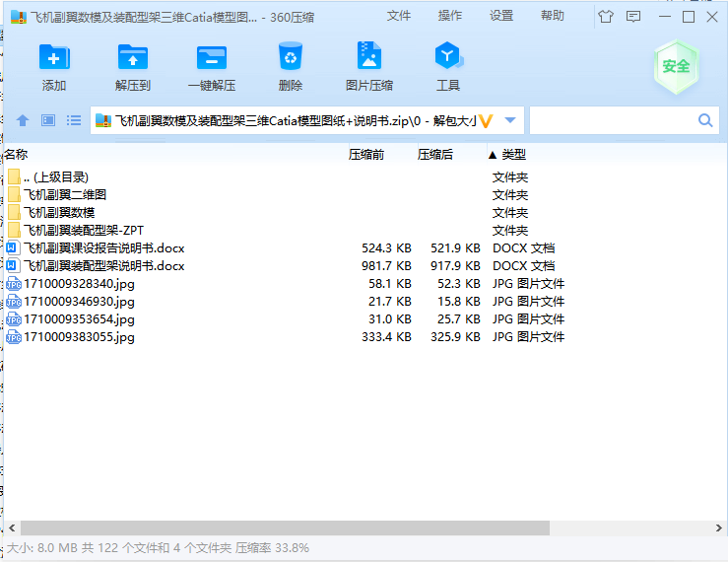Viewport: 728px width, 562px height.
Task: Open the 操作 (Operations) menu
Action: (x=450, y=17)
